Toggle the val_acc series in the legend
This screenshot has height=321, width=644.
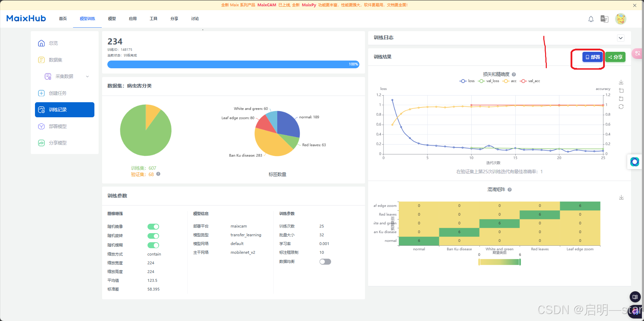530,81
